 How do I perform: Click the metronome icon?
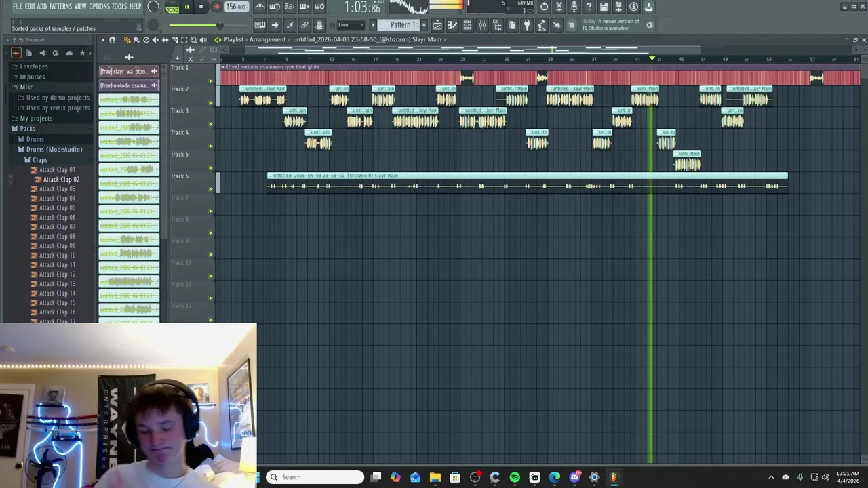coord(260,7)
